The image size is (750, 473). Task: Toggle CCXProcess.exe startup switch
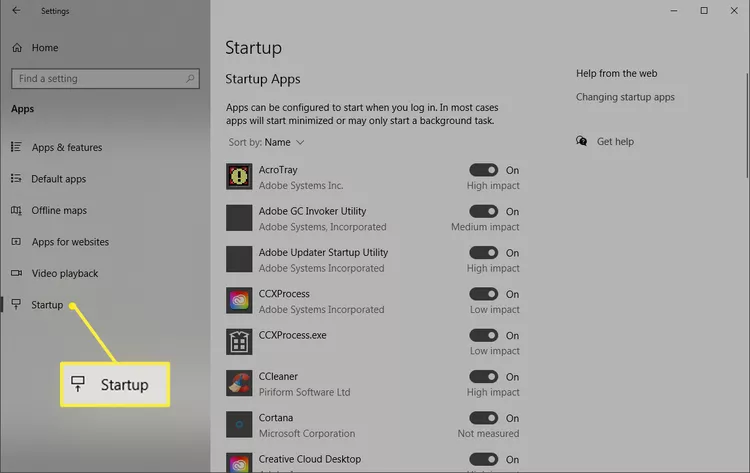(x=484, y=335)
